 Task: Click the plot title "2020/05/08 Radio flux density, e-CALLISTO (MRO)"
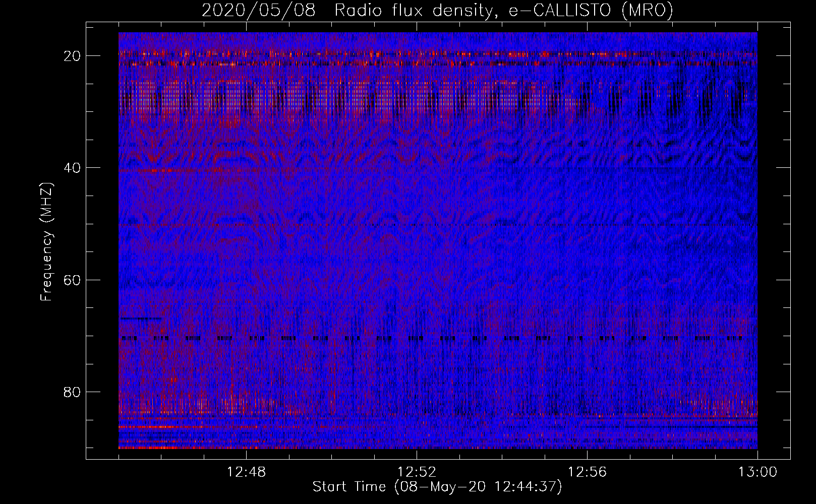click(x=437, y=10)
